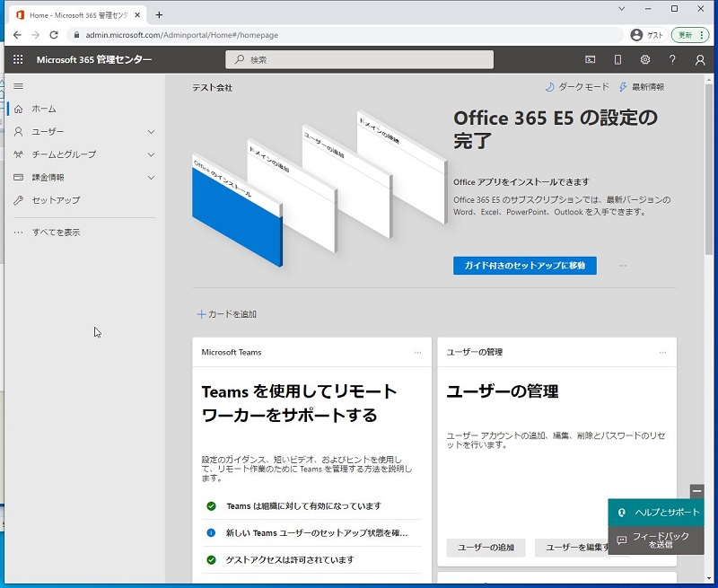Click ヘルプとサポート headset icon
This screenshot has height=588, width=718.
[621, 513]
